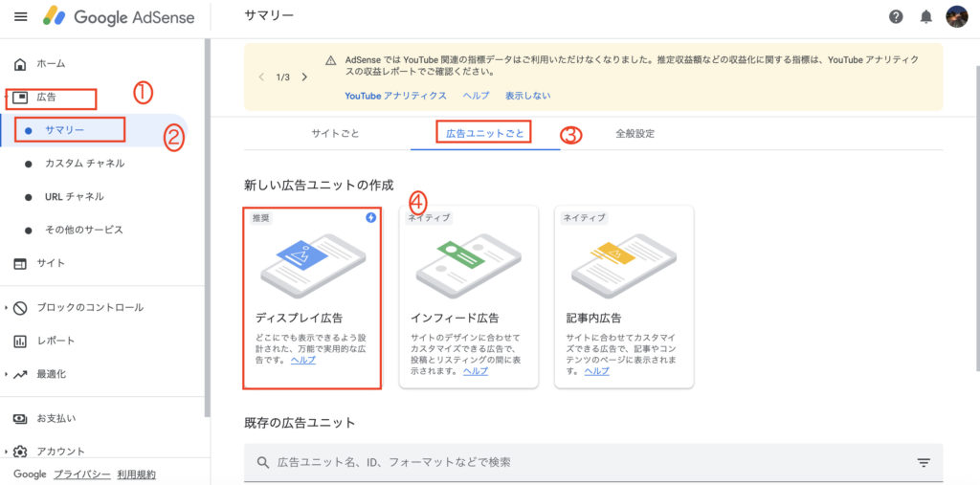Select the ディスプレイ広告 illustration
This screenshot has width=980, height=485.
pyautogui.click(x=313, y=266)
